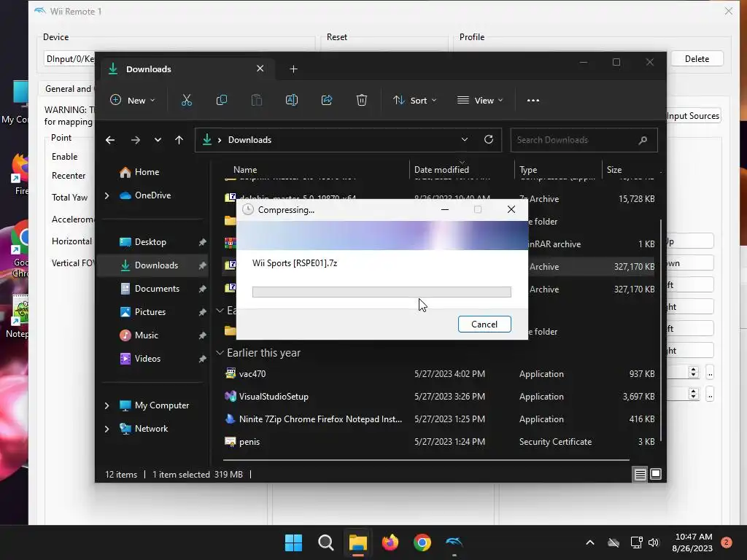Expand the OneDrive tree node
This screenshot has width=747, height=560.
(107, 195)
